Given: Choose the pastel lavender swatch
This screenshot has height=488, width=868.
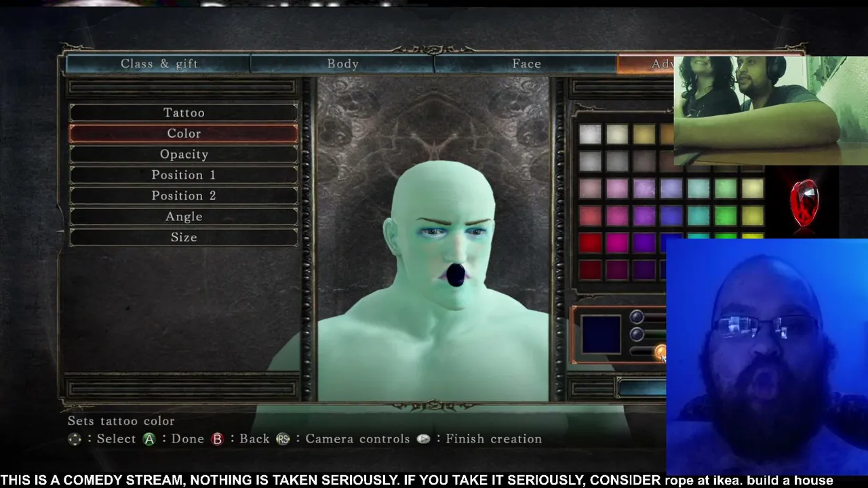Looking at the screenshot, I should pyautogui.click(x=644, y=188).
